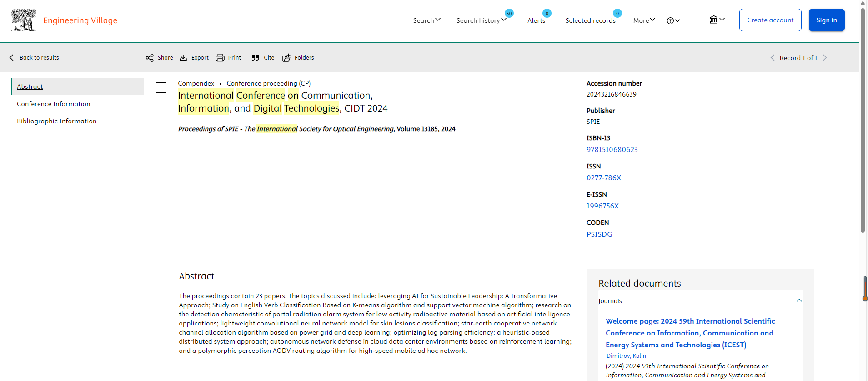The height and width of the screenshot is (381, 868).
Task: Open the help question mark menu
Action: point(673,20)
